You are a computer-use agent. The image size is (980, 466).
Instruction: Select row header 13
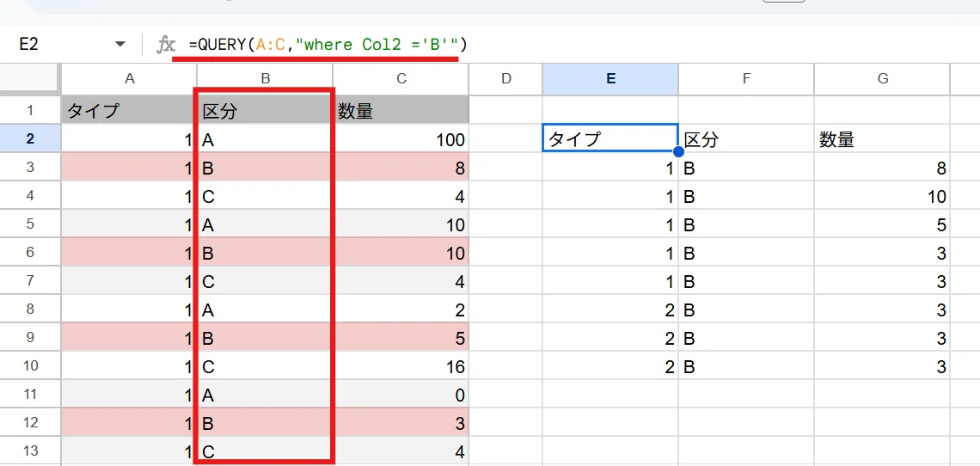point(30,451)
